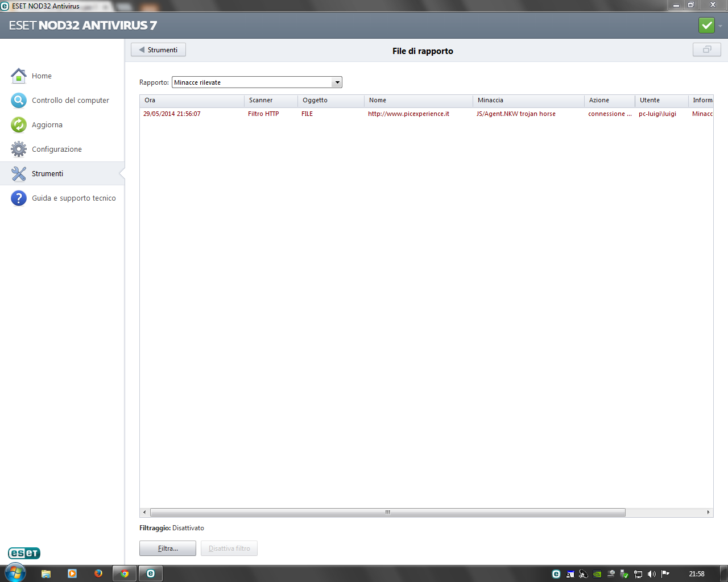Go back using the Strumenti button
This screenshot has height=582, width=728.
point(158,50)
